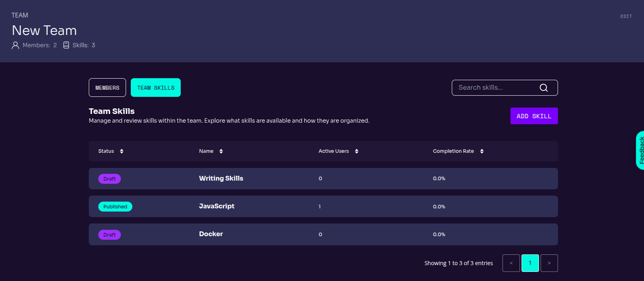Open the Docker skill entry
This screenshot has width=644, height=281.
coord(211,234)
